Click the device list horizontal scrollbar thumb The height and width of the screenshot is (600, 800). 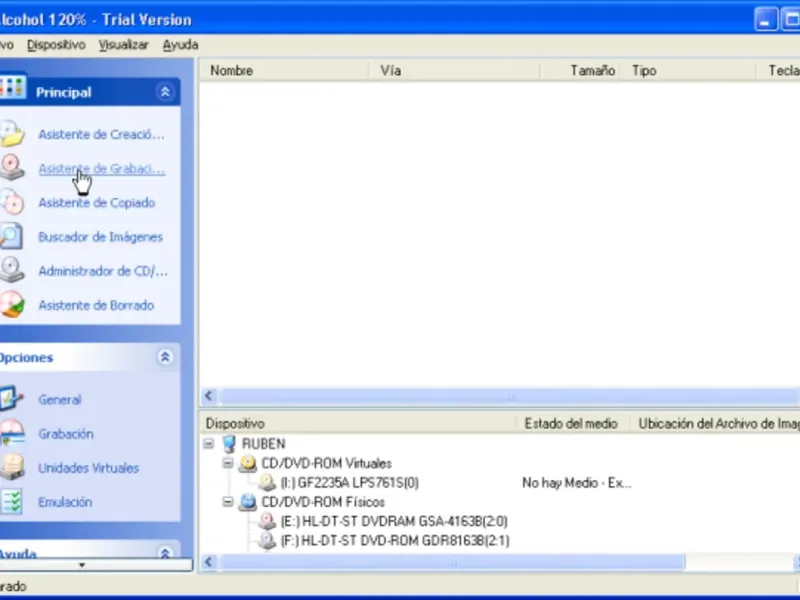pyautogui.click(x=452, y=562)
